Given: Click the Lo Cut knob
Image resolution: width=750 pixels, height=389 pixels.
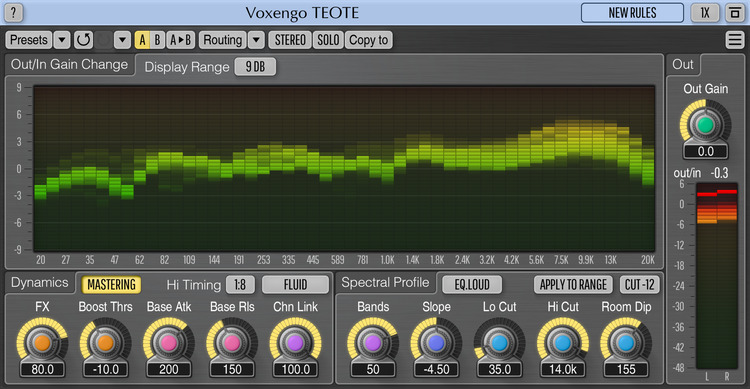Looking at the screenshot, I should click(x=499, y=343).
